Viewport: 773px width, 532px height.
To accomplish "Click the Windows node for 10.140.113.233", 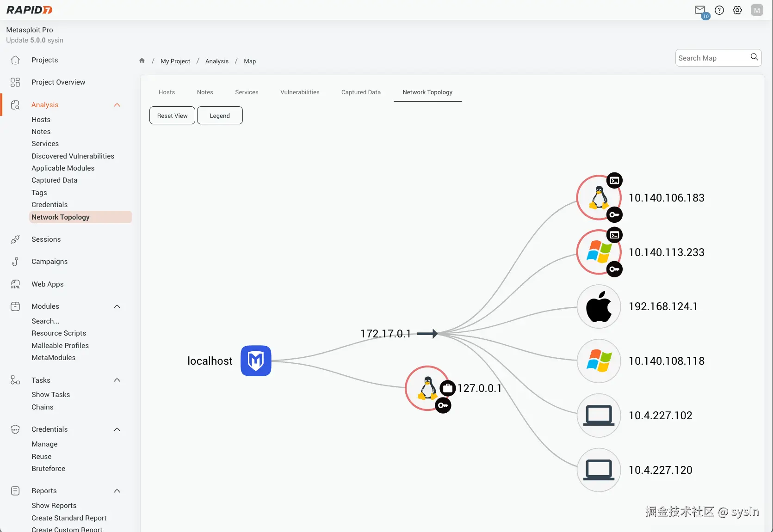I will click(x=599, y=252).
